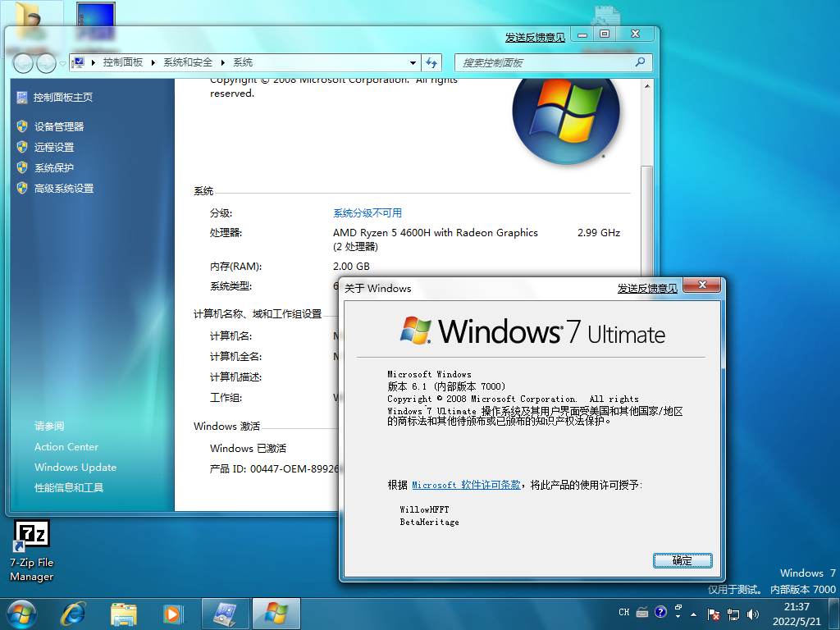
Task: Click the 确定 button in About Windows
Action: [682, 561]
